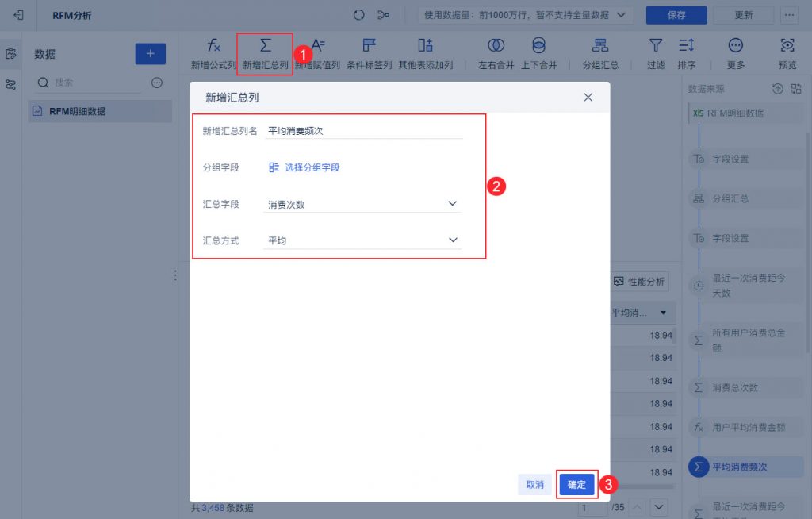Select the settings sliders sidebar icon

(11, 84)
